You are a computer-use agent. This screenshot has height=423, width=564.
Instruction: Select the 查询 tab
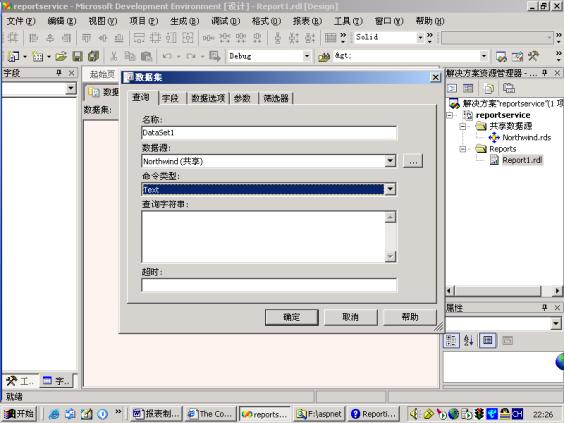tap(141, 97)
